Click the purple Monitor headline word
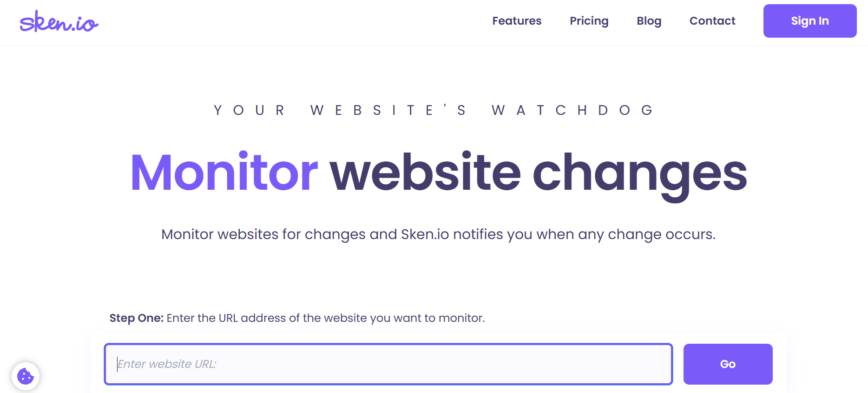The image size is (868, 393). click(224, 173)
